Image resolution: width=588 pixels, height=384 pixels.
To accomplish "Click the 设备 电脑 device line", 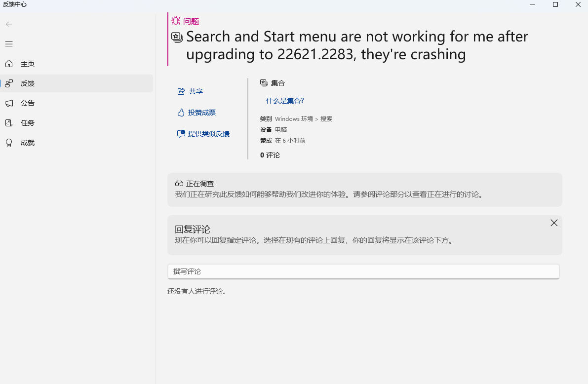I will tap(274, 130).
